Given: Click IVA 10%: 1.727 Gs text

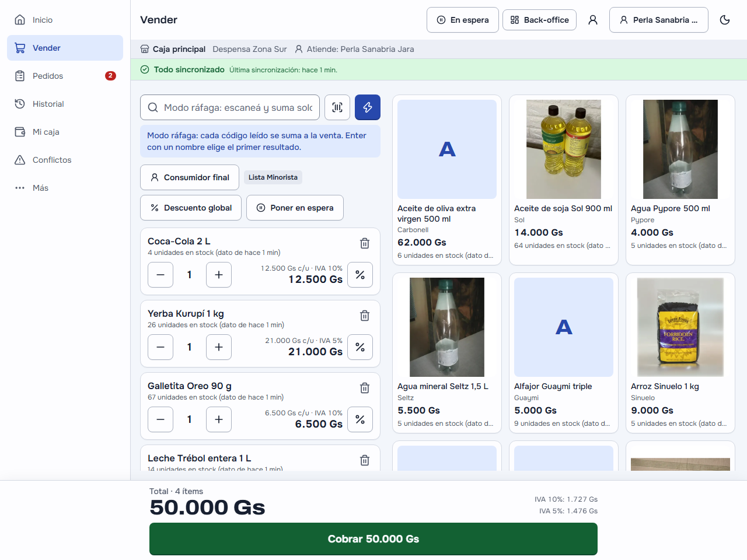Looking at the screenshot, I should tap(566, 499).
